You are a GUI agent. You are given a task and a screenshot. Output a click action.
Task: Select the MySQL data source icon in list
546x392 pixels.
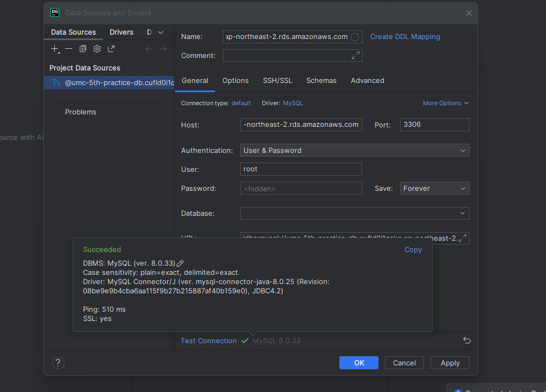pos(56,82)
